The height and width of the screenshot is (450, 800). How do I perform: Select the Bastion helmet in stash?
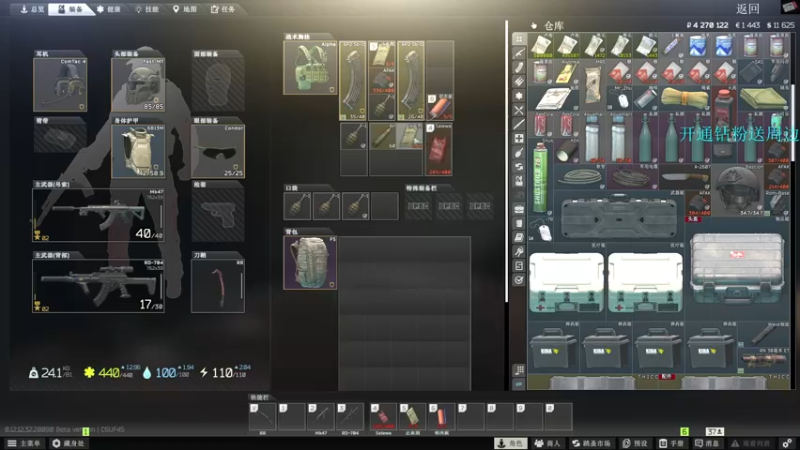coord(737,190)
